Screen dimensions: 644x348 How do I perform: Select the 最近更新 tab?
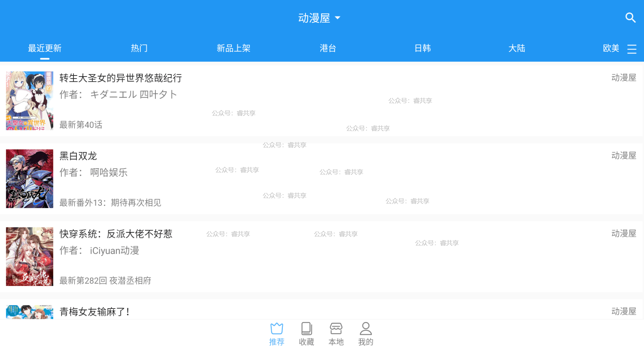tap(45, 48)
